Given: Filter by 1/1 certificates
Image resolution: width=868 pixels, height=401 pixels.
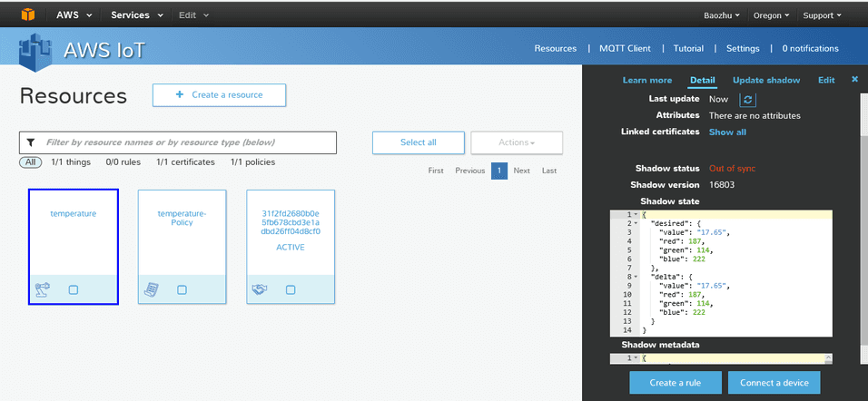Looking at the screenshot, I should pyautogui.click(x=185, y=162).
